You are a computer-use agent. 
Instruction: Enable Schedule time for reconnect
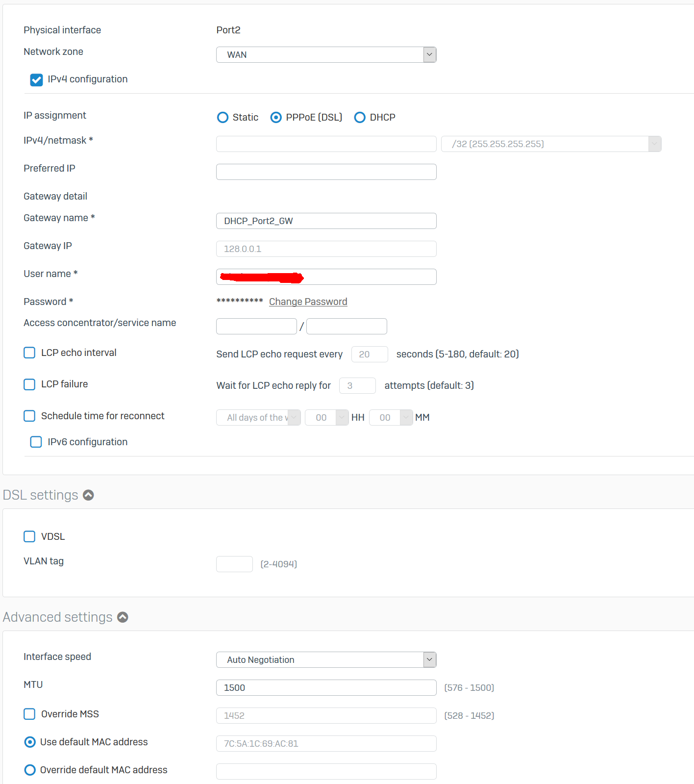click(x=29, y=416)
